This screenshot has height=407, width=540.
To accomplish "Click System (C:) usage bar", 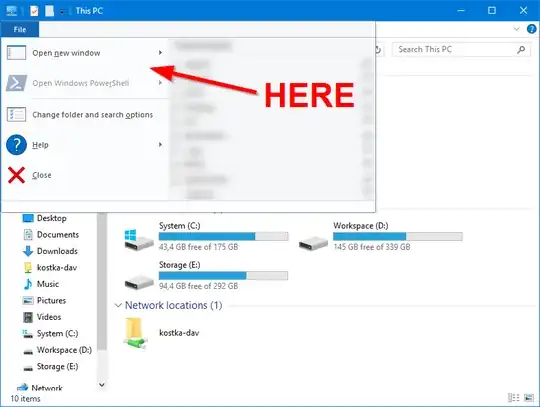I will point(223,236).
